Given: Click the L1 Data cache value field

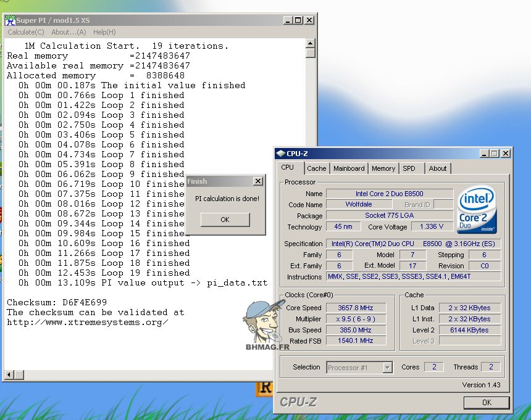Looking at the screenshot, I should coord(469,308).
